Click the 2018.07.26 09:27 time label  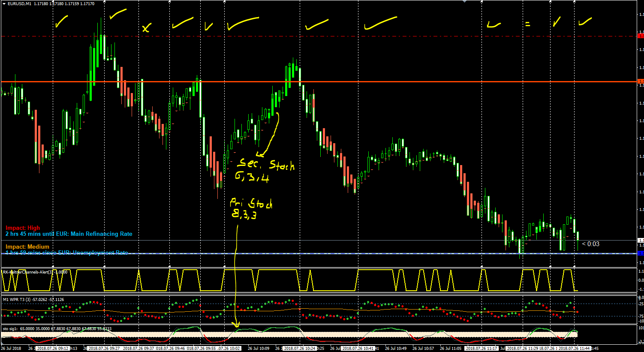105,349
